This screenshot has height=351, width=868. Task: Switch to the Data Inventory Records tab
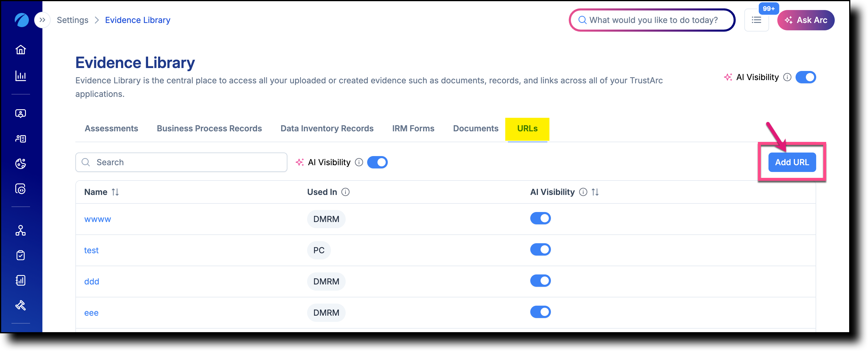coord(327,129)
